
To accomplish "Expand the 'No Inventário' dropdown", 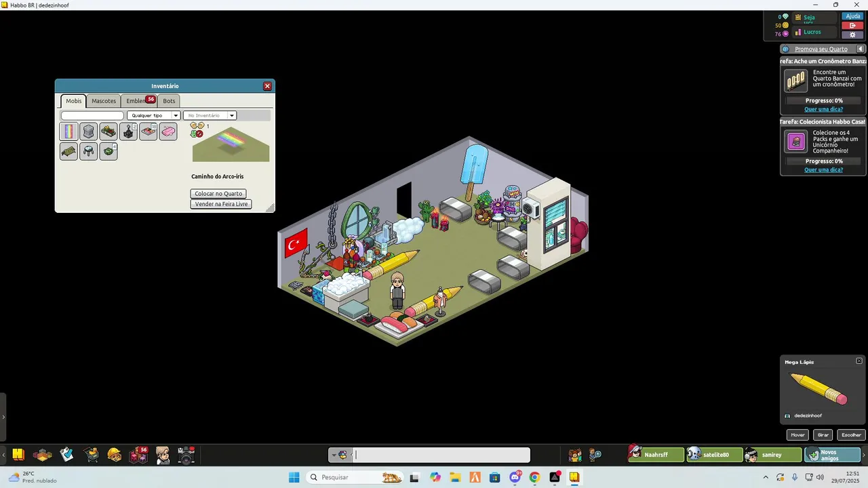I will pyautogui.click(x=210, y=115).
